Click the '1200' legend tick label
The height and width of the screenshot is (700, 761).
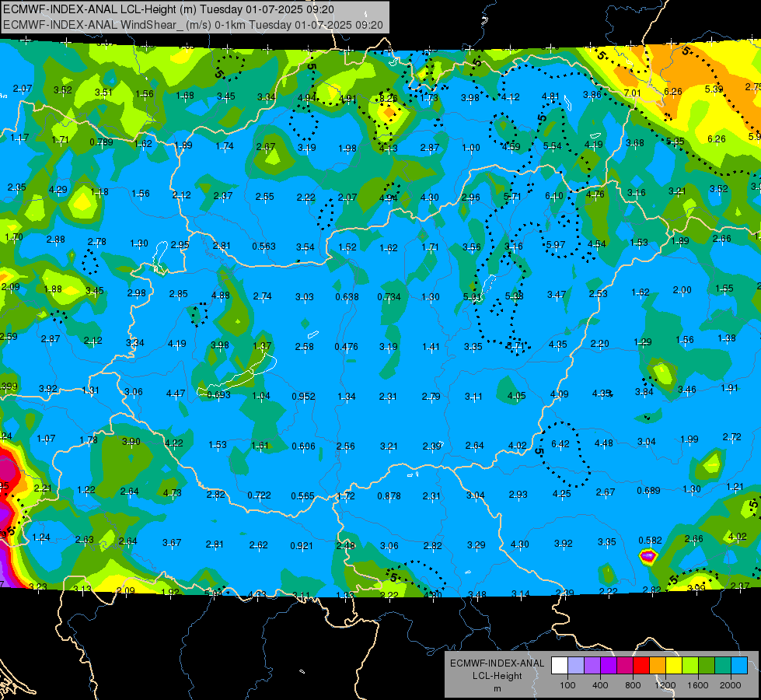(x=665, y=685)
